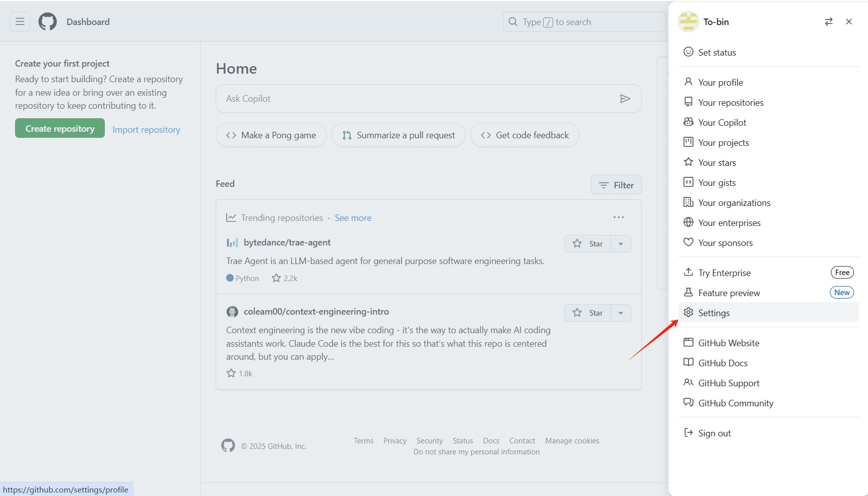
Task: Click the globe icon for enterprises
Action: 688,222
